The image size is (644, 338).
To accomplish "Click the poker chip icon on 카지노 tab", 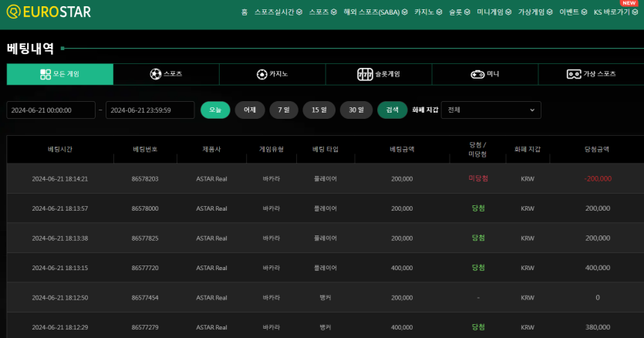I will pyautogui.click(x=261, y=74).
